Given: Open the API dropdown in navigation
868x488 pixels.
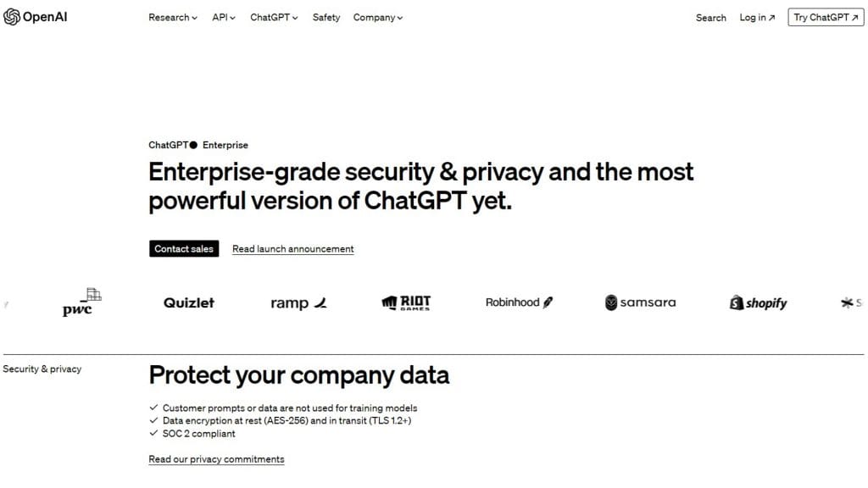Looking at the screenshot, I should click(224, 17).
